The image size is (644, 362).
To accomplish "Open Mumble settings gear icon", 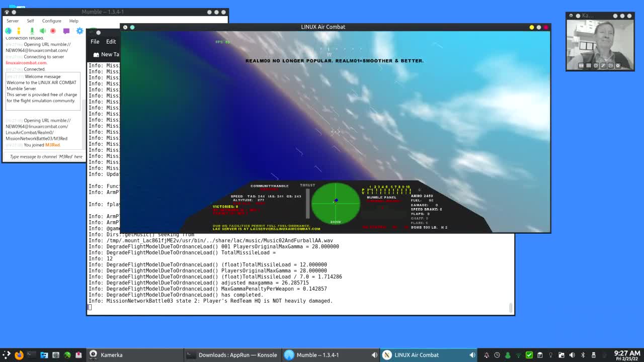I will click(x=79, y=31).
